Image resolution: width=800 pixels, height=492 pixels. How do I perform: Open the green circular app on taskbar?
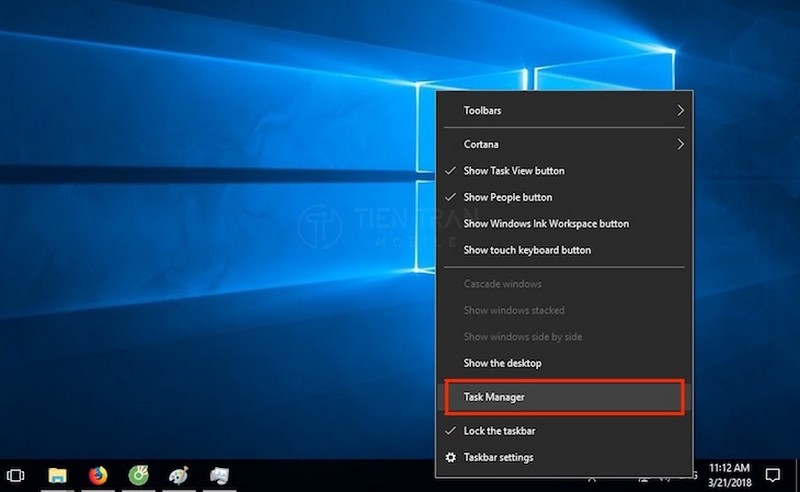point(137,473)
